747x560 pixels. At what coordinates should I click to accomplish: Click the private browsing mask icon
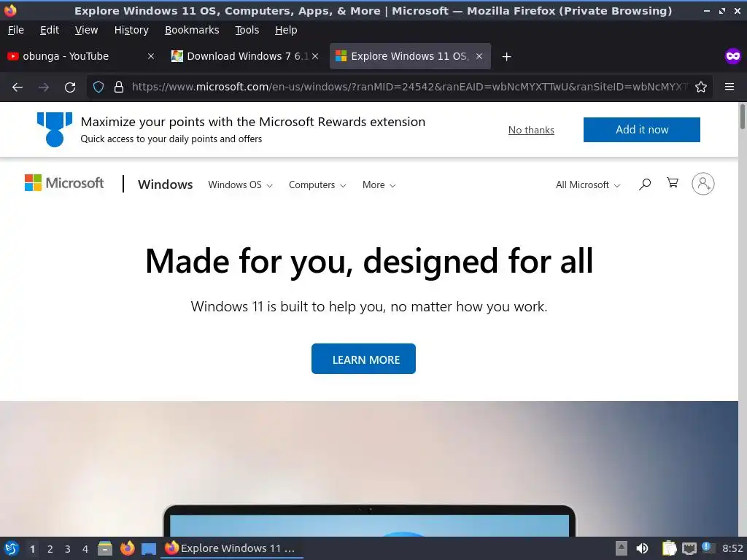[x=732, y=56]
